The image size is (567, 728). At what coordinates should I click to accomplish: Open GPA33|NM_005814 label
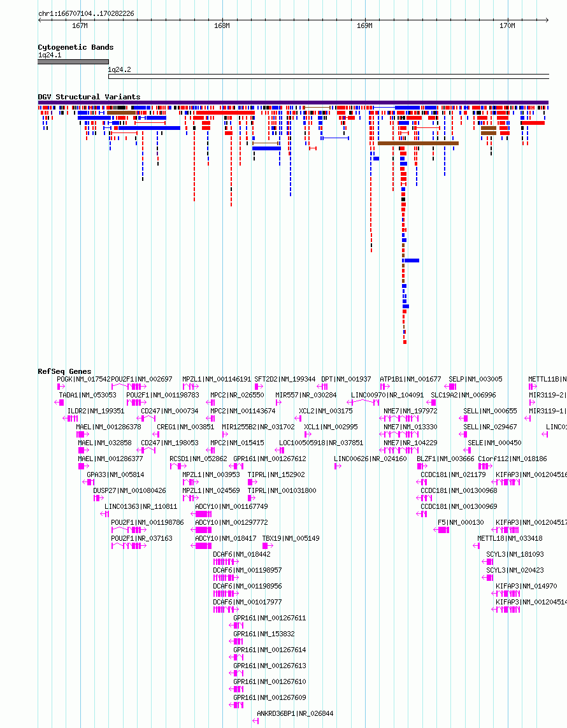(115, 475)
